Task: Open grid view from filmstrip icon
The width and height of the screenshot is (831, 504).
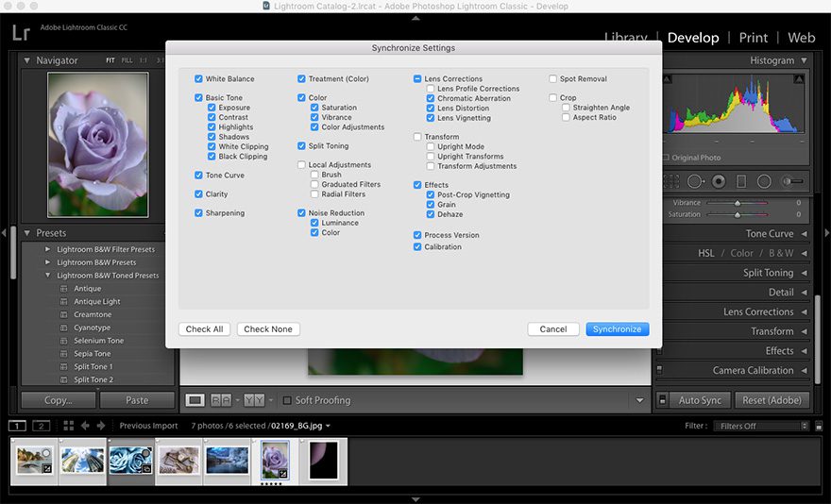Action: coord(68,426)
